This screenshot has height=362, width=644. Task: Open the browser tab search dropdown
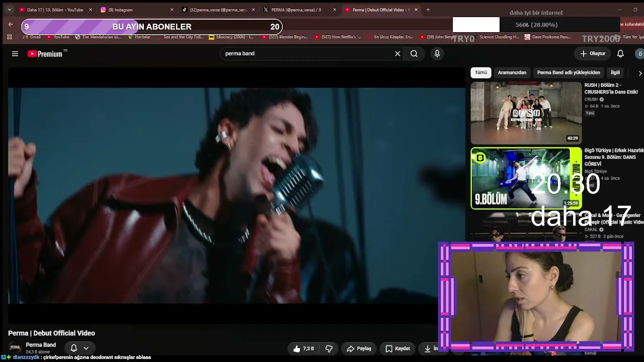pos(9,10)
